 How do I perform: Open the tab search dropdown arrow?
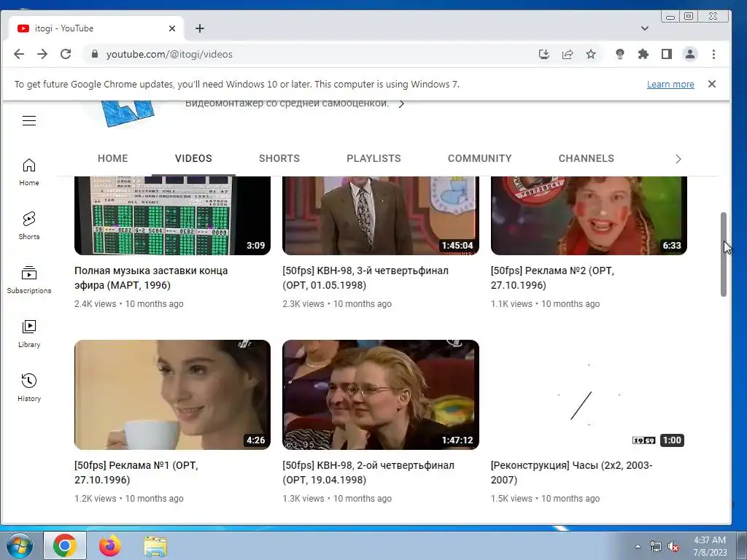point(645,28)
